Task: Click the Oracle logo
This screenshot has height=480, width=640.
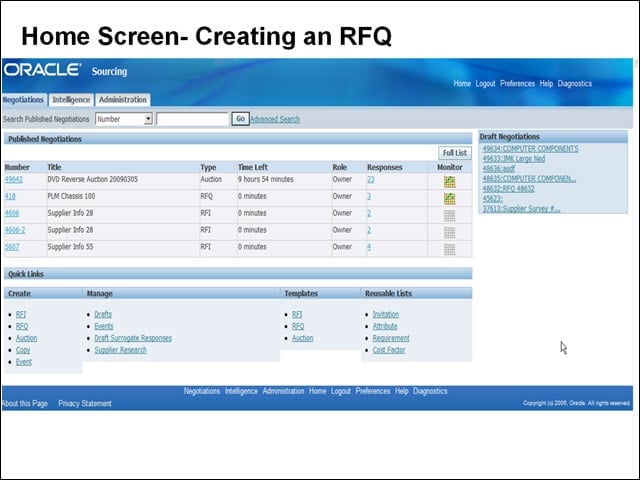Action: pyautogui.click(x=42, y=70)
